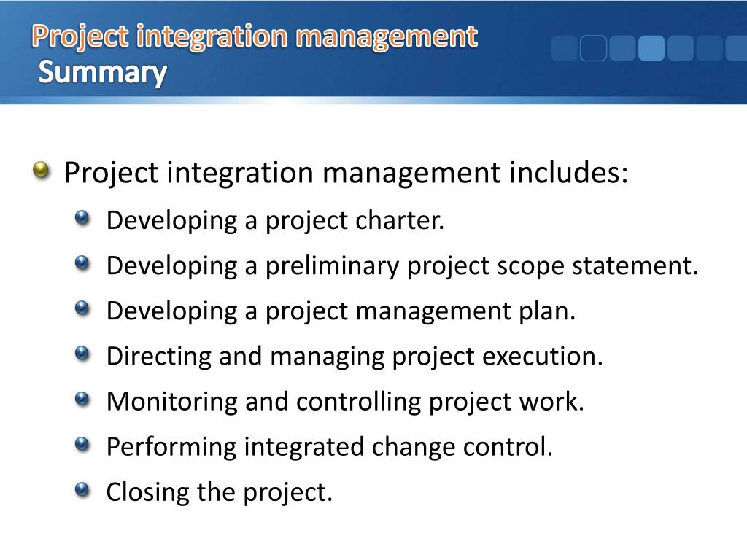Click blue bullet beside preliminary scope statement

(x=82, y=262)
